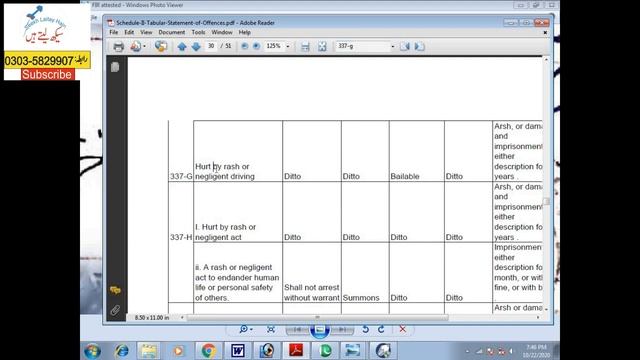Open the View menu

146,32
